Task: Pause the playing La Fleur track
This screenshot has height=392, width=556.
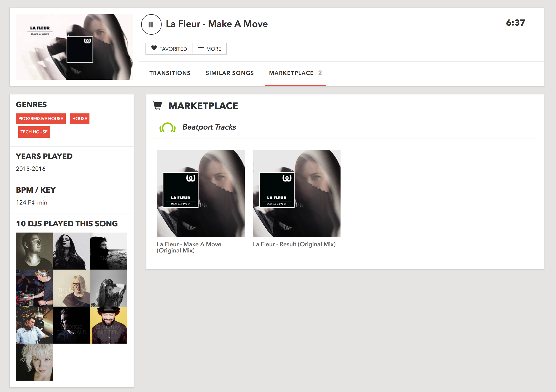Action: [151, 24]
